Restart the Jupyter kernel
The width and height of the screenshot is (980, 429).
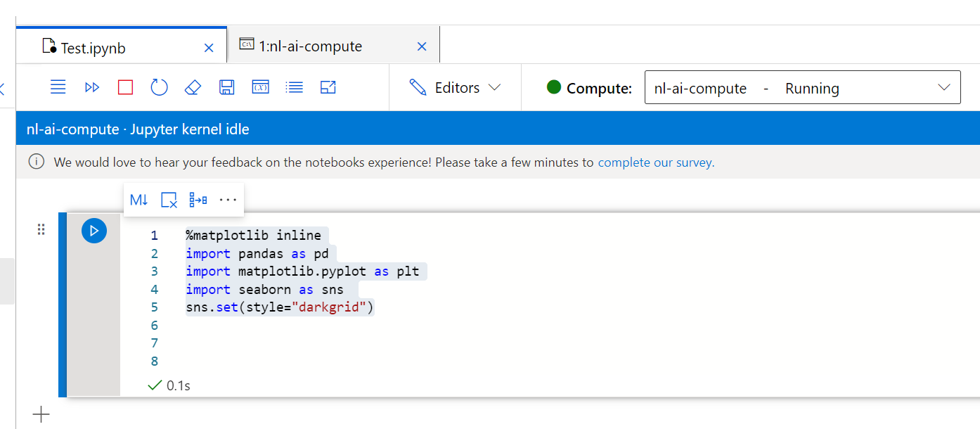click(x=160, y=87)
